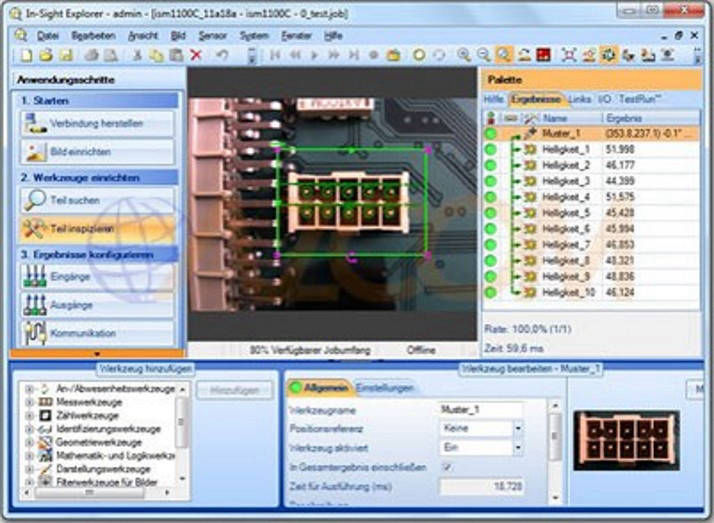This screenshot has height=523, width=714.
Task: Open the Positionsreferenz dropdown
Action: tap(518, 428)
